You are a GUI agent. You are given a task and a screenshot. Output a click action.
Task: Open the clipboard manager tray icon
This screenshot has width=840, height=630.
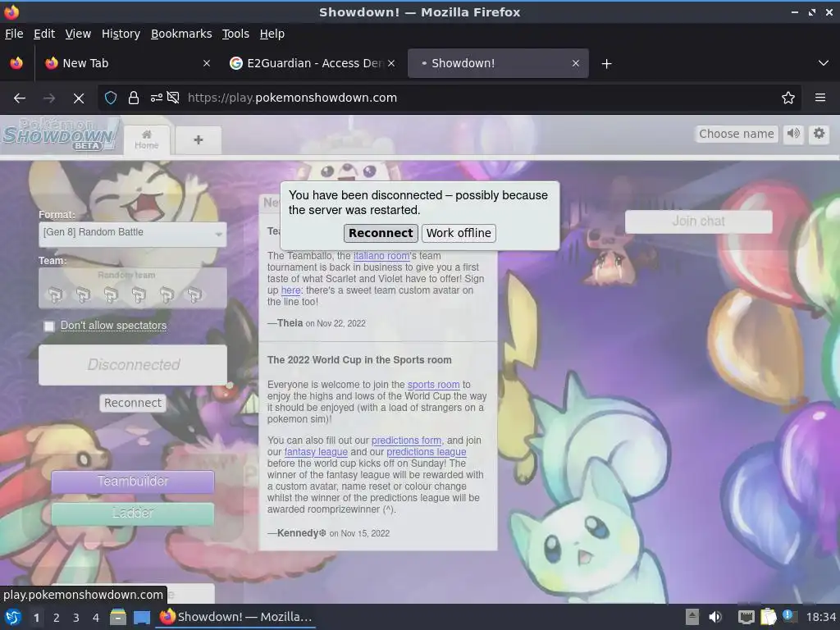coord(768,617)
